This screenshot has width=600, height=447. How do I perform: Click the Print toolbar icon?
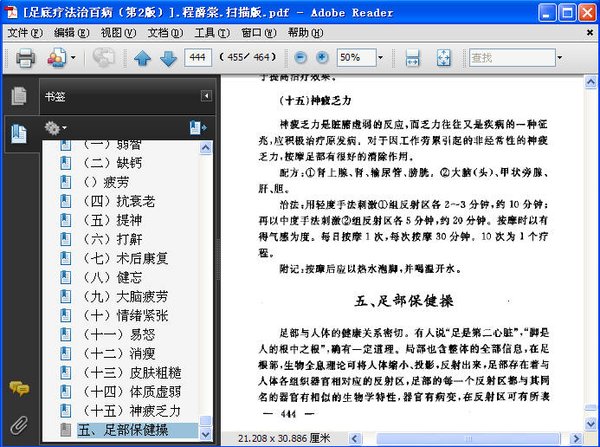coord(26,58)
